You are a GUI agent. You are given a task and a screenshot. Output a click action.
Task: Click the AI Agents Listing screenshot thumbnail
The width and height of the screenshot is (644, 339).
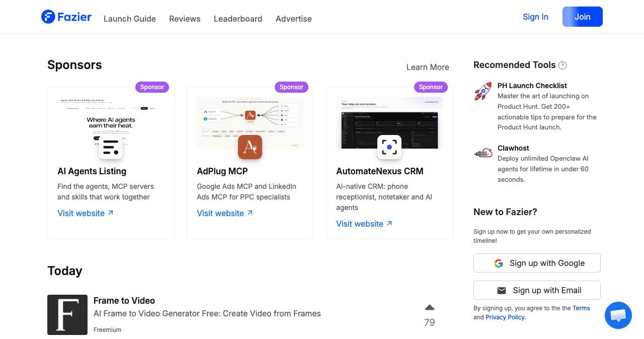(x=111, y=122)
